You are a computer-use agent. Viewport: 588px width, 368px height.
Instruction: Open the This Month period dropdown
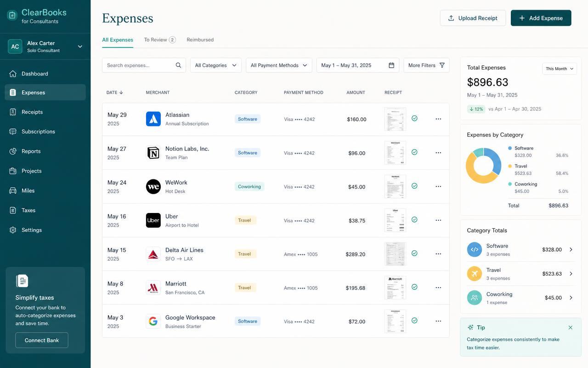pos(560,69)
